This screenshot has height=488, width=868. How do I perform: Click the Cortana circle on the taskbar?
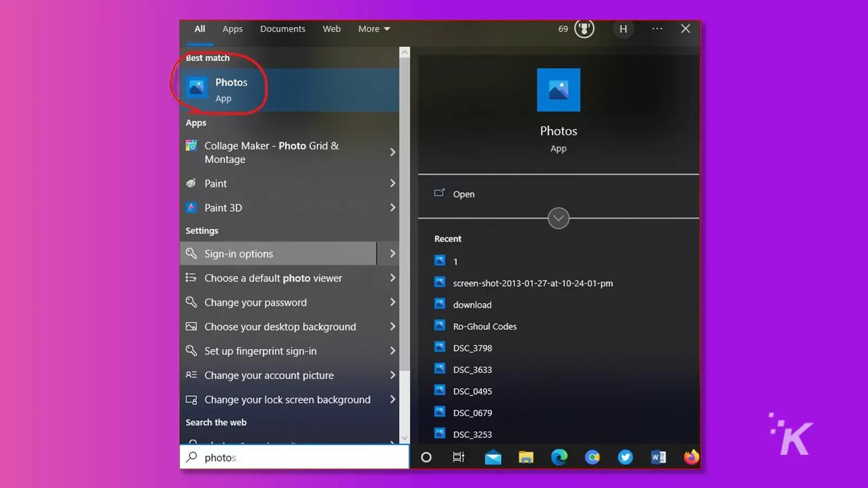[x=426, y=457]
